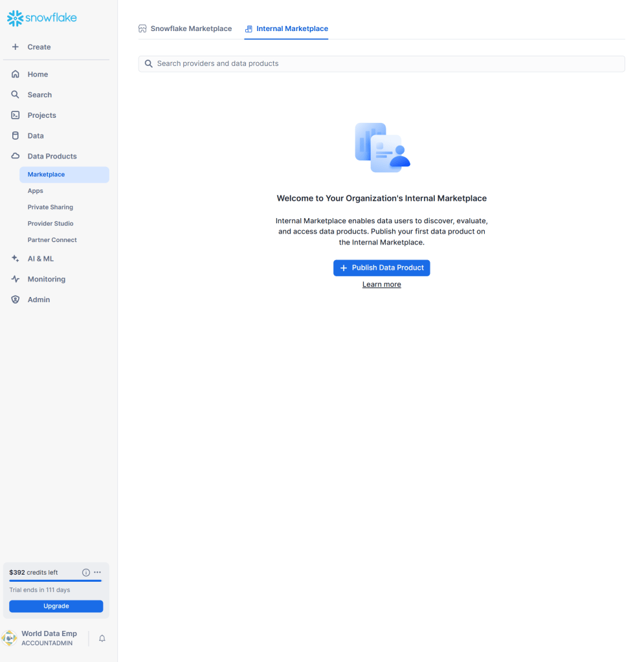644x662 pixels.
Task: Open the Learn more link
Action: [381, 285]
